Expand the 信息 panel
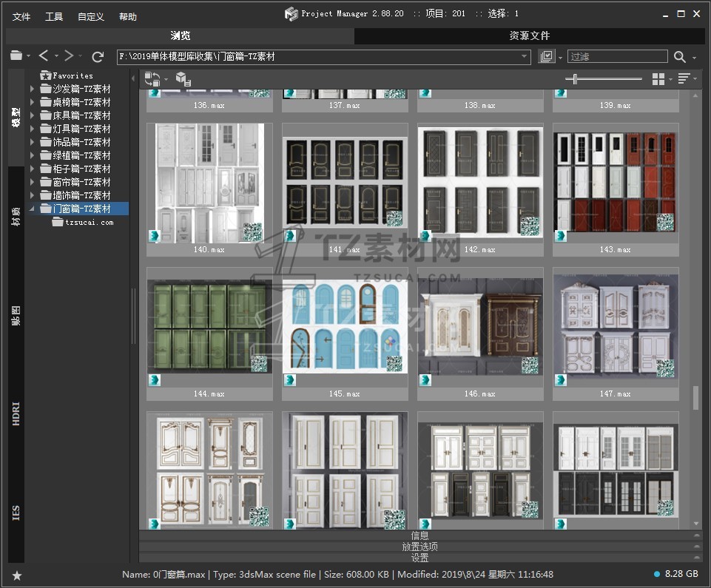This screenshot has height=588, width=711. tap(419, 535)
